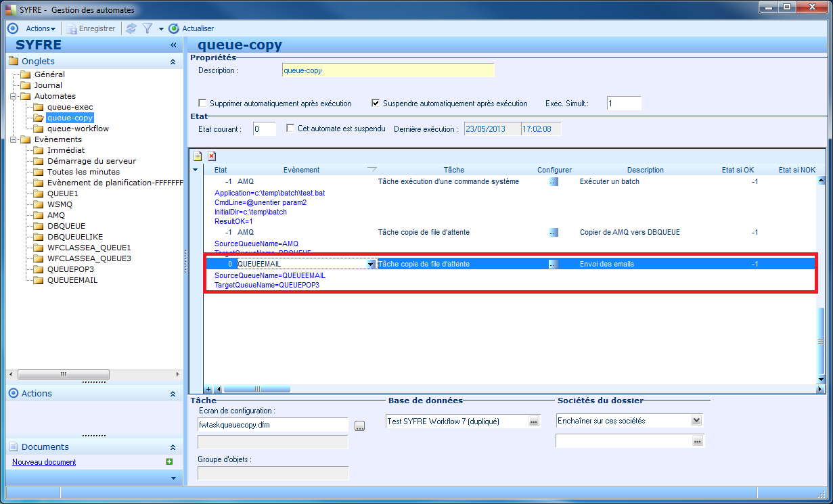The image size is (833, 504).
Task: Click the QUEUEEMAIL folder icon in the tree
Action: [38, 280]
